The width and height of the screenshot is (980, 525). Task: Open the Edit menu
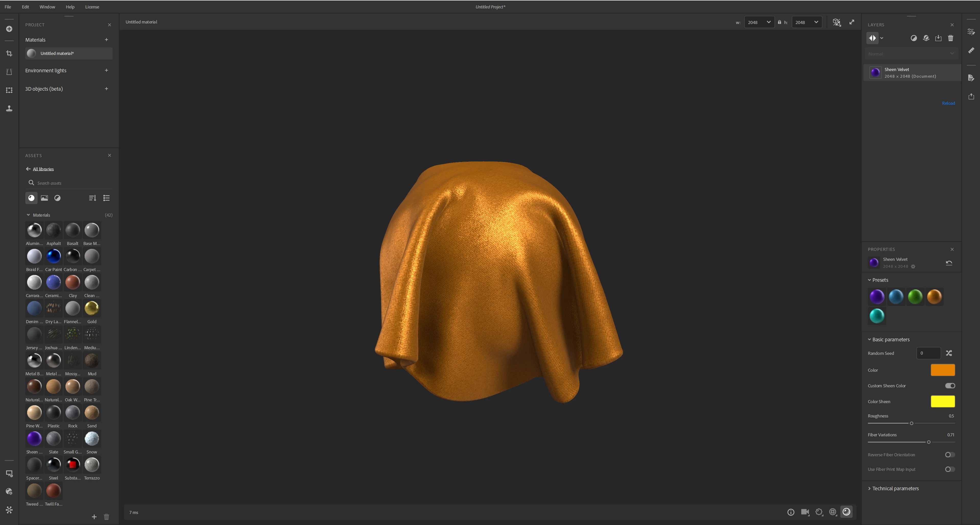coord(26,7)
